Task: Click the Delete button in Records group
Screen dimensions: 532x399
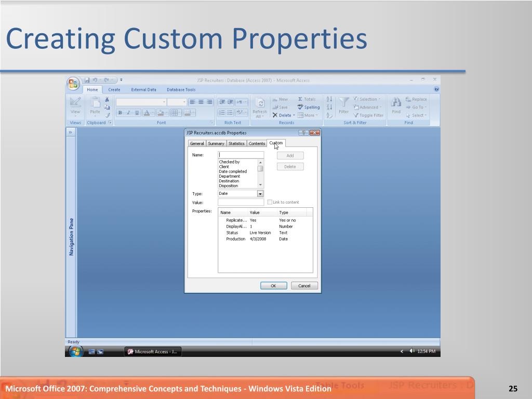Action: pyautogui.click(x=284, y=115)
